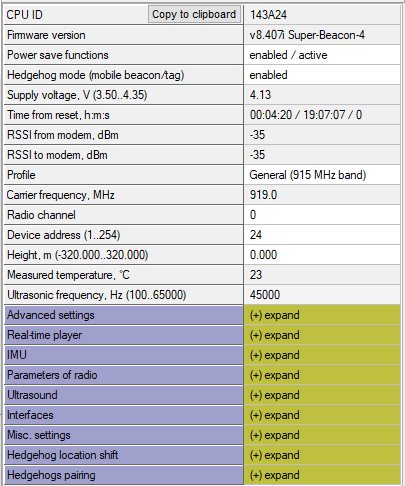Select the Interfaces header row

pyautogui.click(x=124, y=415)
